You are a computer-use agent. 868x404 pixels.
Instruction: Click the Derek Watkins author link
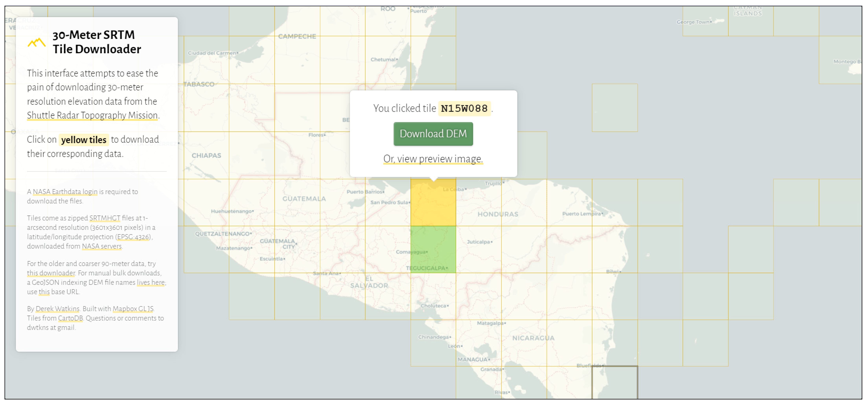[58, 309]
